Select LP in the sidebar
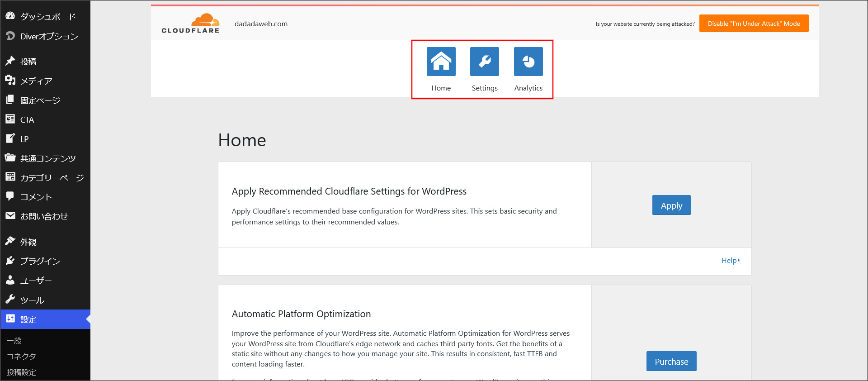The image size is (868, 381). (x=45, y=139)
